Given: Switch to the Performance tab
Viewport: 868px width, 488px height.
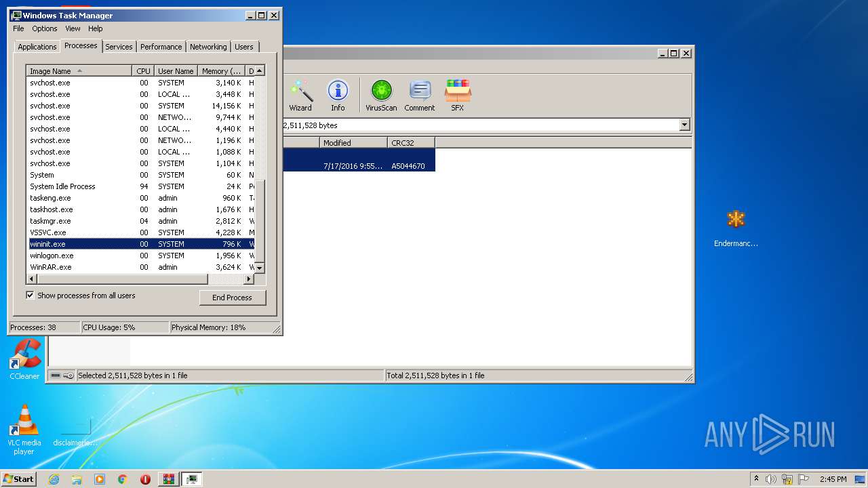Looking at the screenshot, I should pyautogui.click(x=161, y=47).
